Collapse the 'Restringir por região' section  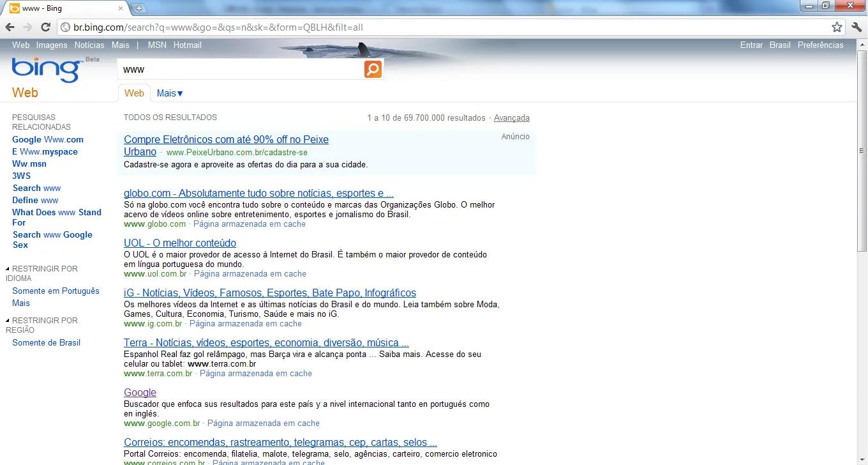coord(8,321)
